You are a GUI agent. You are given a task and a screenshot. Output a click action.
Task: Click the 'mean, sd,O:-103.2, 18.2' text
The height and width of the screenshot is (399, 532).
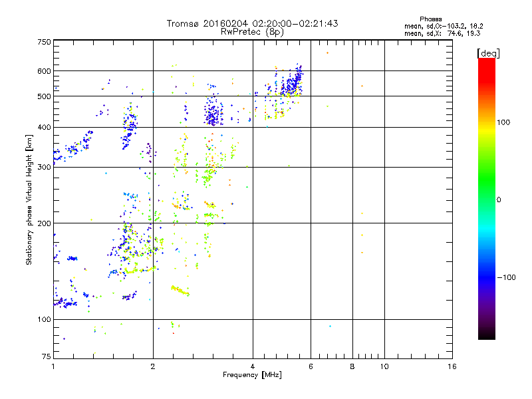coord(444,26)
